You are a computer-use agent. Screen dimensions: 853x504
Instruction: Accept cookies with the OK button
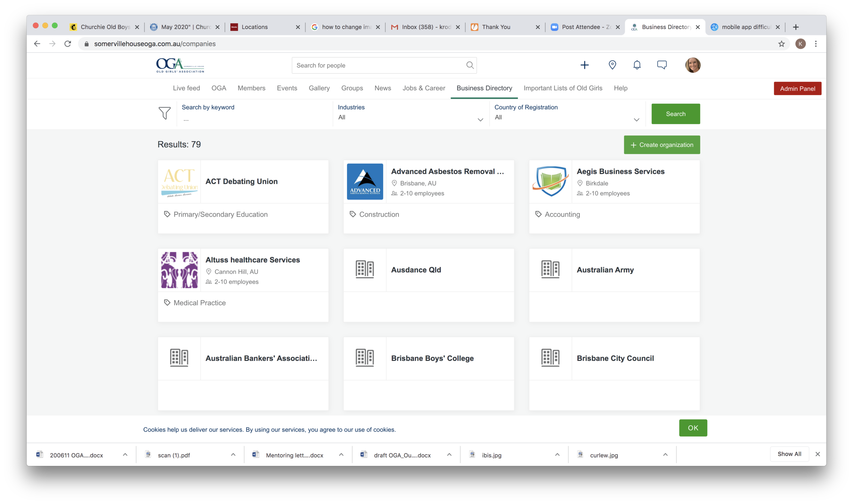pos(693,428)
